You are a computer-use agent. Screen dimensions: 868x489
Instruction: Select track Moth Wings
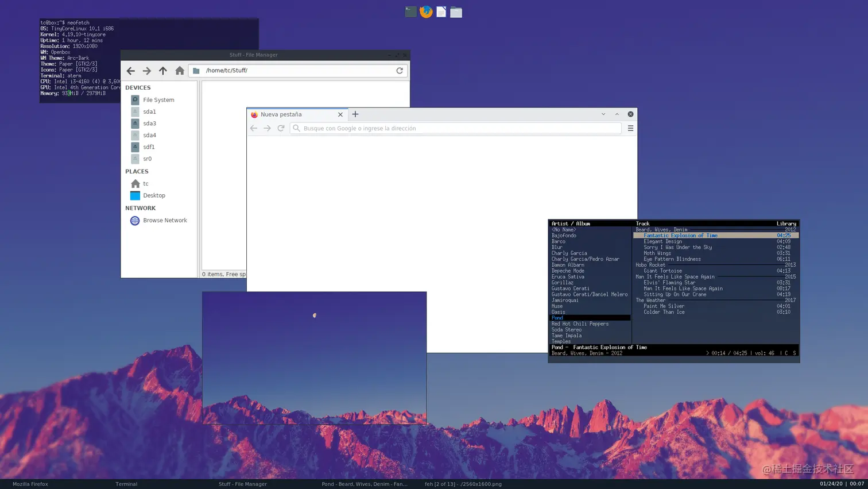[x=657, y=253]
